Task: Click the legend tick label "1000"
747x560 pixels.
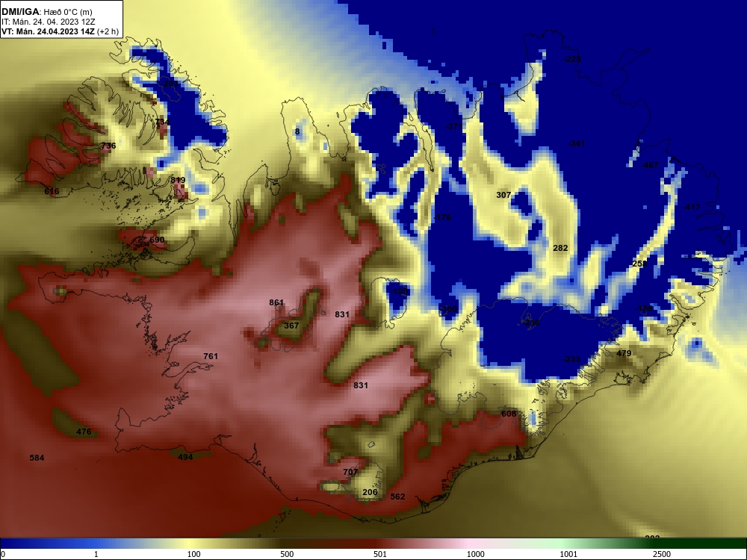Action: [x=475, y=554]
